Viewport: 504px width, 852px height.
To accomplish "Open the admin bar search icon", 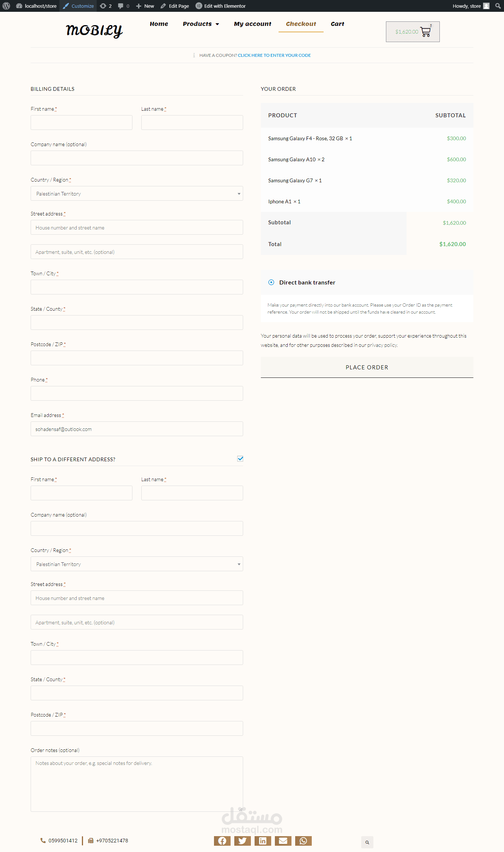I will pos(498,6).
